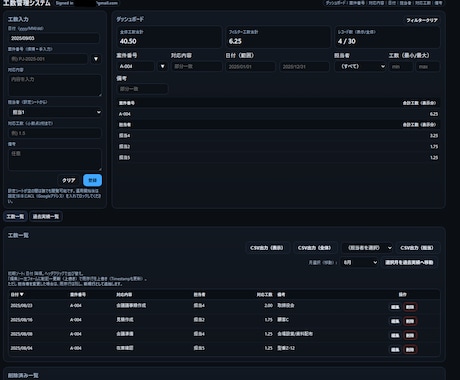
Task: Switch to the 過去実績一覧 tab
Action: point(46,217)
